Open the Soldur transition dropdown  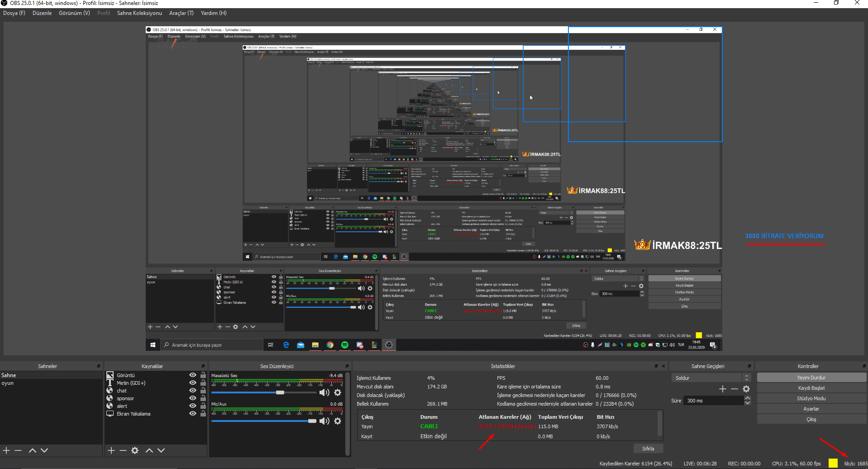coord(711,378)
